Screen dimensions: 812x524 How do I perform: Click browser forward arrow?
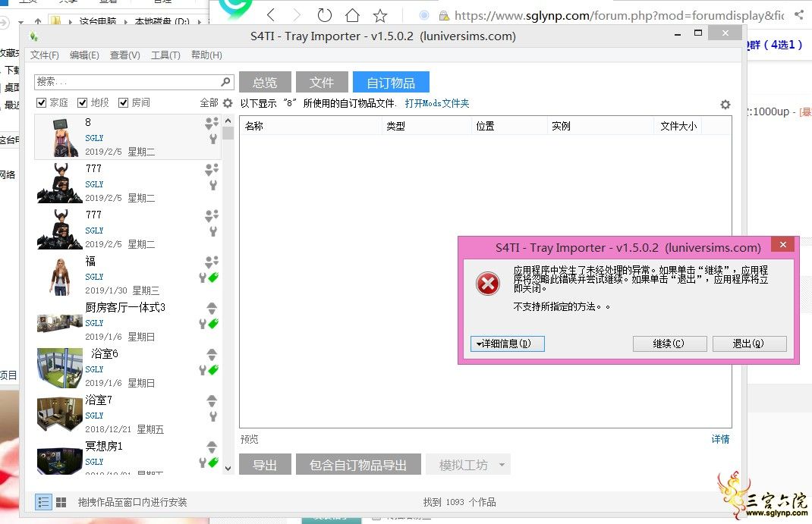point(297,15)
